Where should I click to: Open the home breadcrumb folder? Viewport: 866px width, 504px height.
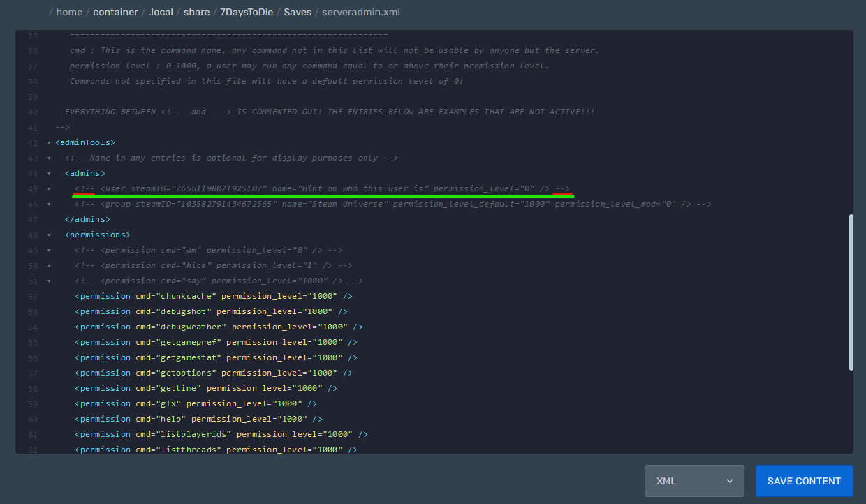[70, 12]
